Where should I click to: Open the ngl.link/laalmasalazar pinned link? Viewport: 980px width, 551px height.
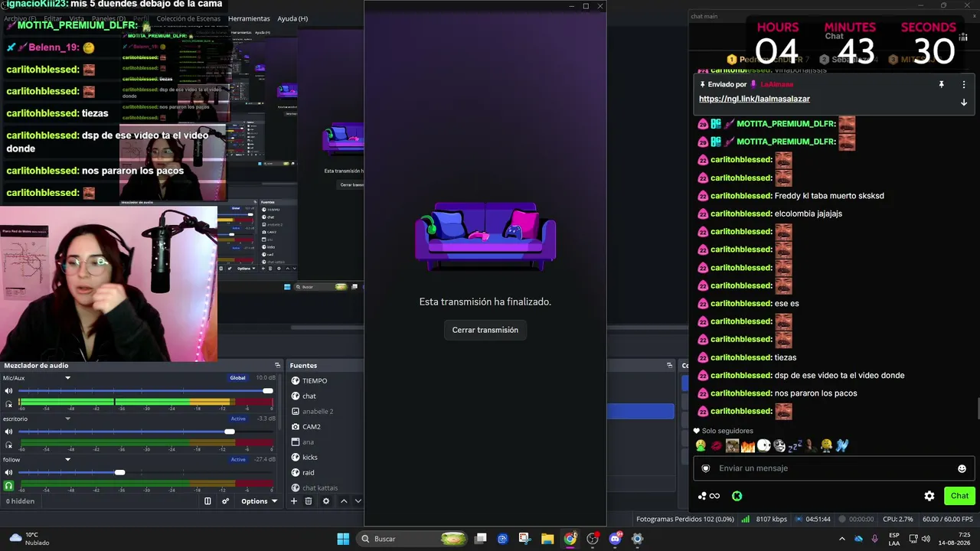(x=754, y=99)
